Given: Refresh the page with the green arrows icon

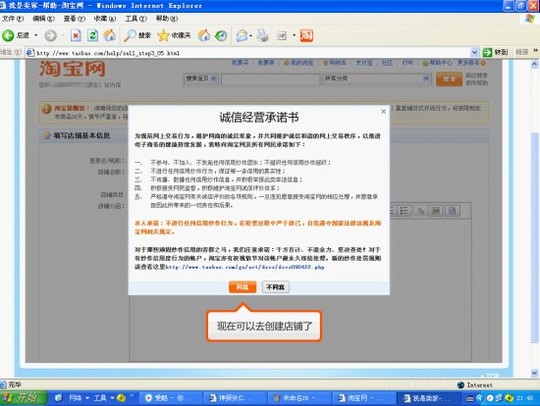Looking at the screenshot, I should coord(93,35).
